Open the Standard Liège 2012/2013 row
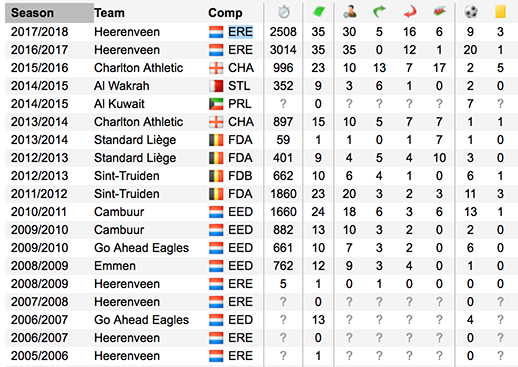 261,158
